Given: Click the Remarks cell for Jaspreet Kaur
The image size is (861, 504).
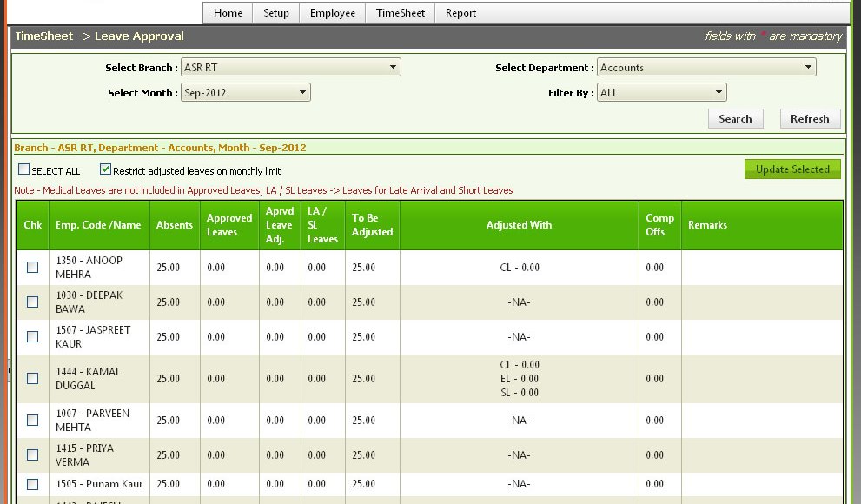Looking at the screenshot, I should (x=761, y=337).
